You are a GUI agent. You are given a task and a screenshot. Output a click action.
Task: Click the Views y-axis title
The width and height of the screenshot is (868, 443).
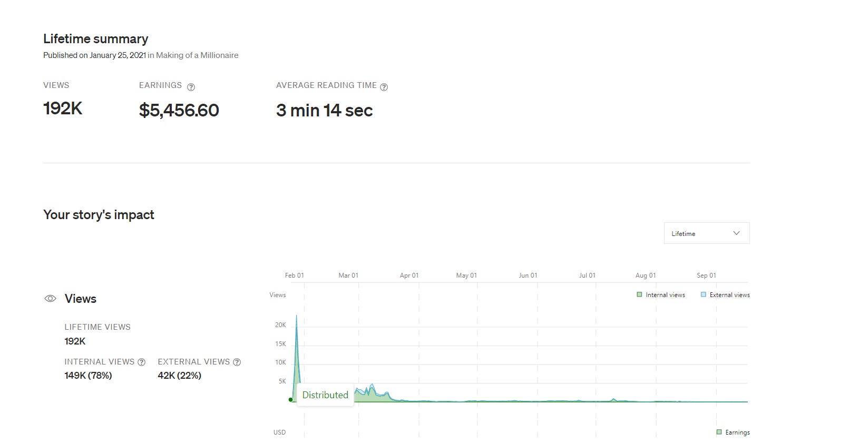pos(278,295)
